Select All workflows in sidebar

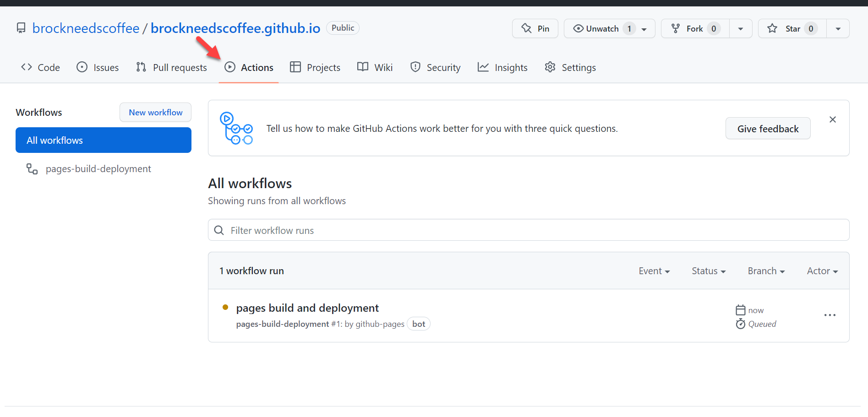tap(104, 140)
